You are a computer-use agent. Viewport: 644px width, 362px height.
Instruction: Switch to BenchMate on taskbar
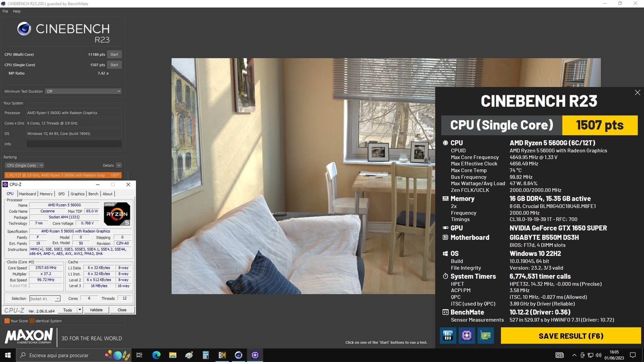coord(222,355)
